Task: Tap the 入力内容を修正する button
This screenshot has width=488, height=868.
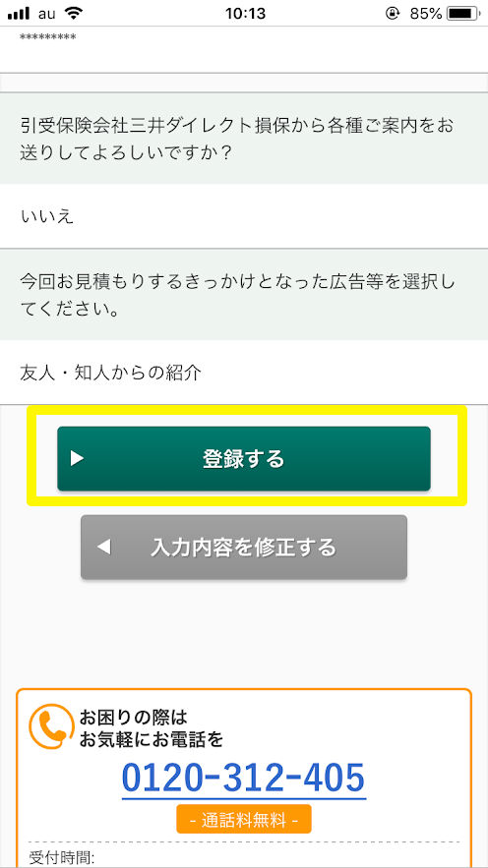Action: point(244,547)
